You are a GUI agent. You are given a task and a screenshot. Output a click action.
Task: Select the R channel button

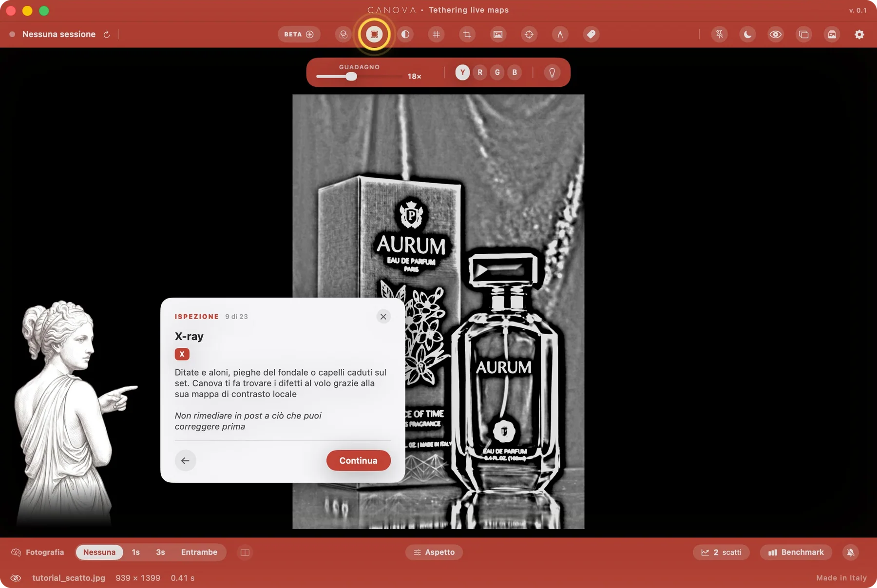coord(480,73)
